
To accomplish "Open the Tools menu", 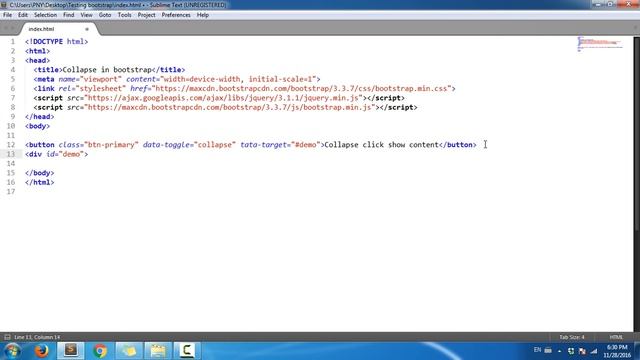I will tap(124, 15).
